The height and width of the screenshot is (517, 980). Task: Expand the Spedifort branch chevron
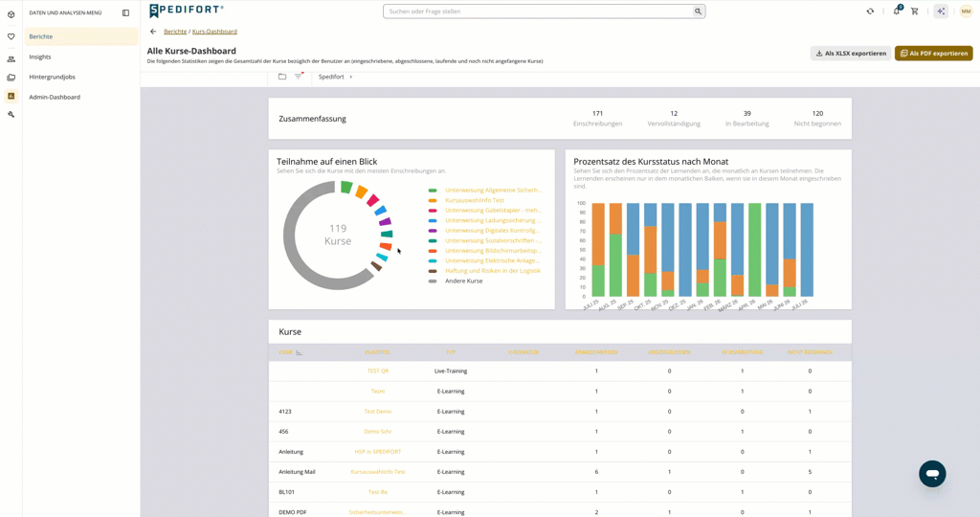[x=350, y=77]
